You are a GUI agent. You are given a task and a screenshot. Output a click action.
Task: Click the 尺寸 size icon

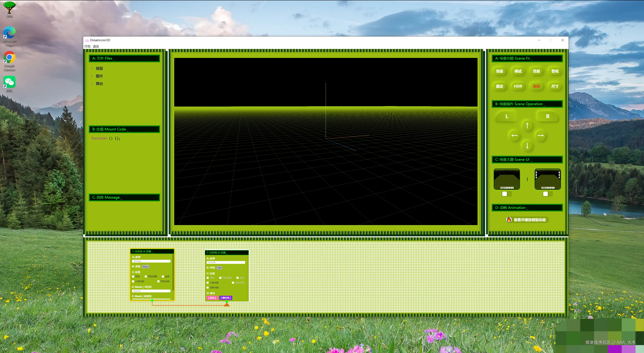[555, 86]
